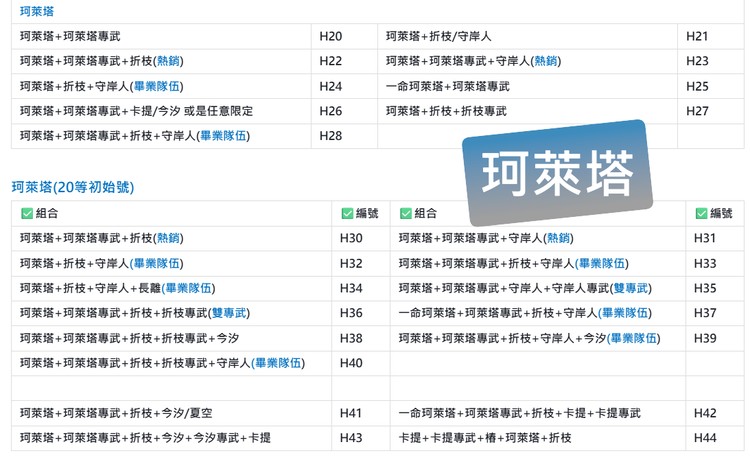Open the 熱銷 link in the H30 row
The height and width of the screenshot is (462, 750).
tap(166, 238)
